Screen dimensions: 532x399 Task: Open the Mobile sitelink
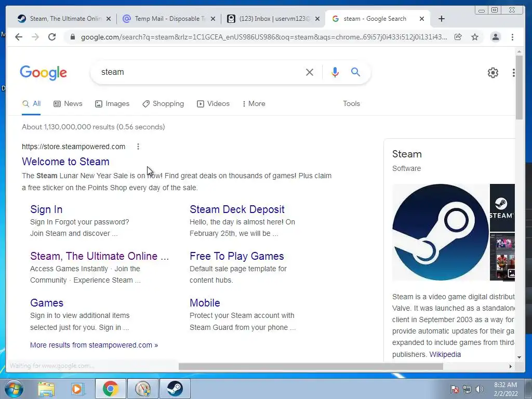click(x=205, y=303)
